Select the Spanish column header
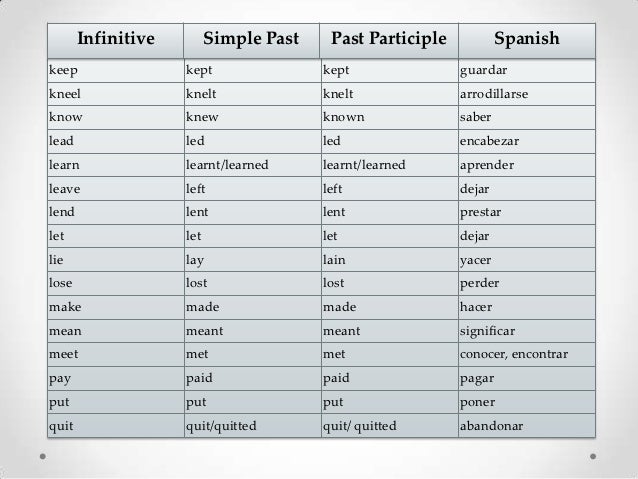The width and height of the screenshot is (638, 479). tap(527, 41)
